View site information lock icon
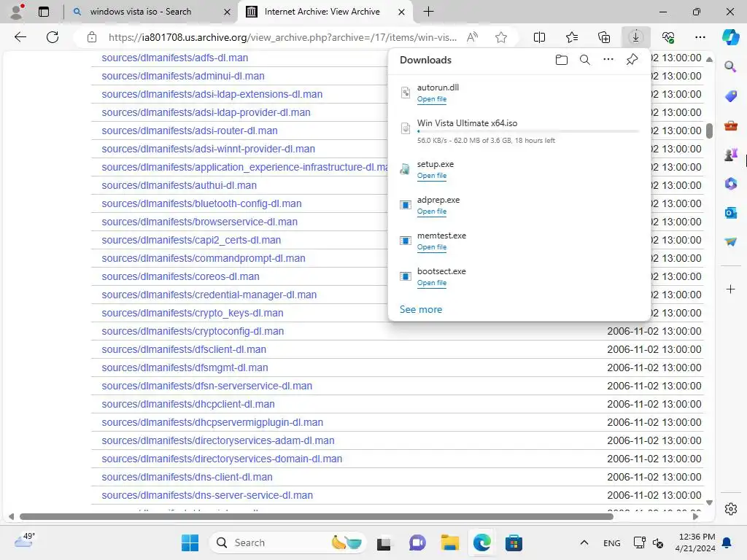The image size is (747, 560). (92, 37)
